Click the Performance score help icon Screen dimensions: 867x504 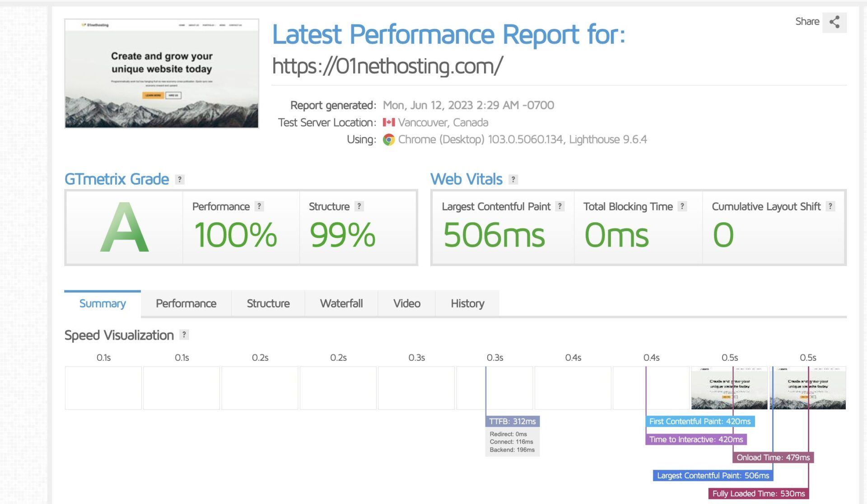coord(259,206)
